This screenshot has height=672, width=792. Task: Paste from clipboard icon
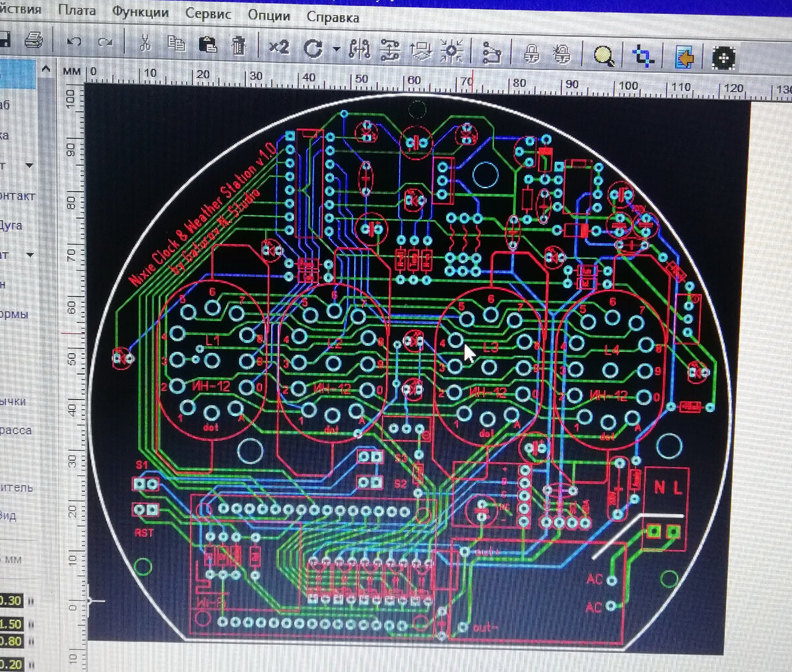pos(207,45)
